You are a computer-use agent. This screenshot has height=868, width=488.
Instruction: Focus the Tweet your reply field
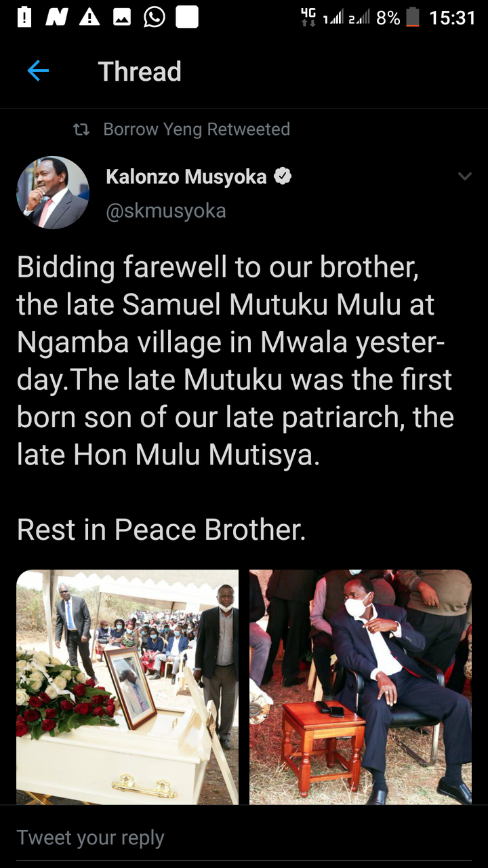tap(244, 837)
